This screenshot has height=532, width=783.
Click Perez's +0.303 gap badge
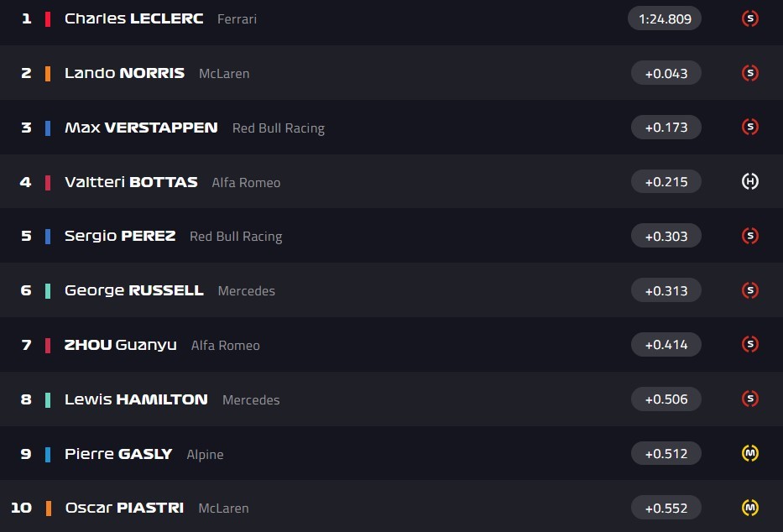tap(666, 236)
